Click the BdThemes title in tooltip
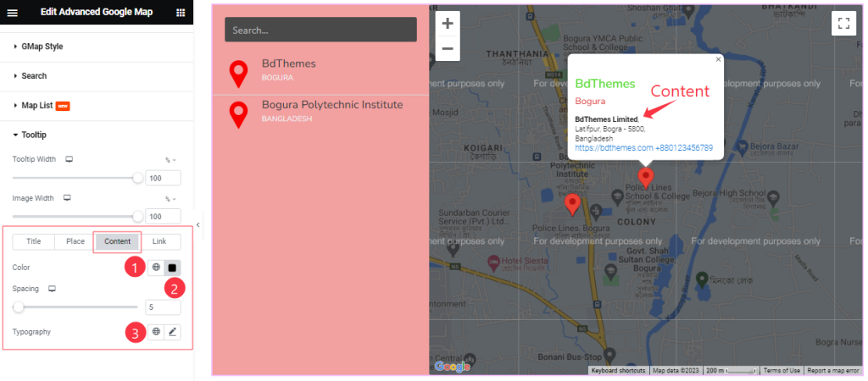This screenshot has height=381, width=868. 605,84
